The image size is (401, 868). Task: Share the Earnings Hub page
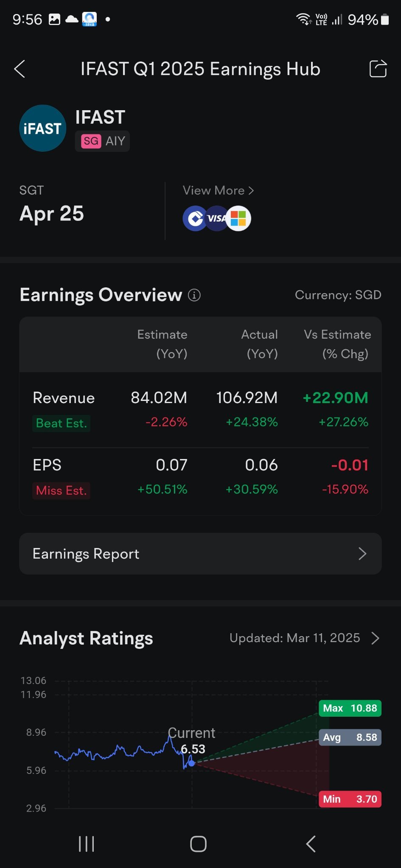(378, 69)
